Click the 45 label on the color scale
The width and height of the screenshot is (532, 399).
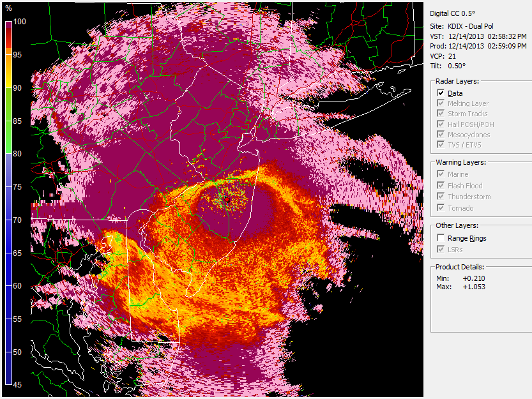pyautogui.click(x=17, y=385)
